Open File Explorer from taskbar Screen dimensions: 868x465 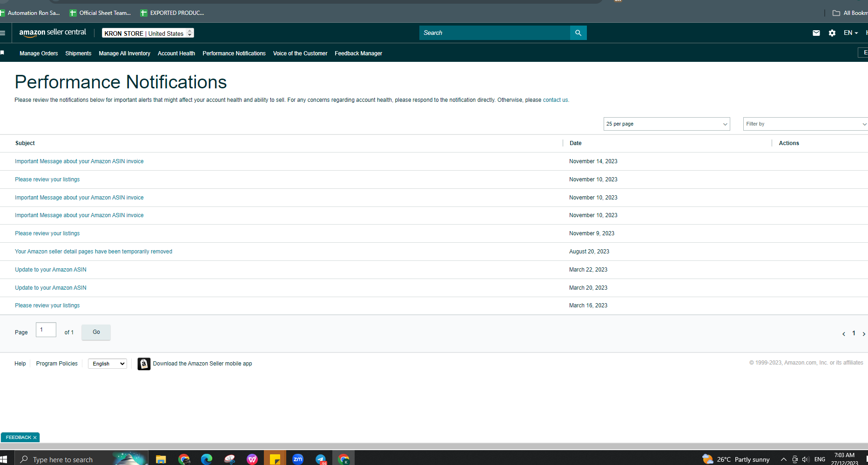pos(161,459)
